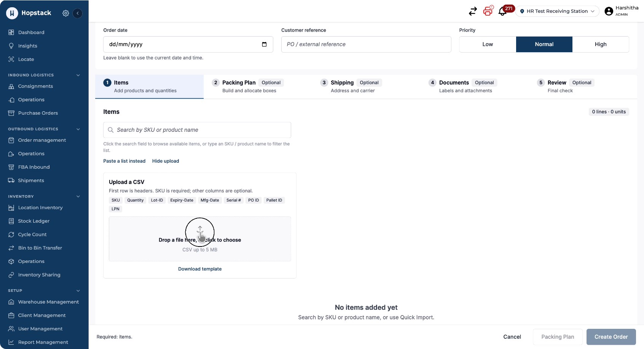Image resolution: width=644 pixels, height=349 pixels.
Task: Switch to the Packing Plan step tab
Action: (x=258, y=86)
